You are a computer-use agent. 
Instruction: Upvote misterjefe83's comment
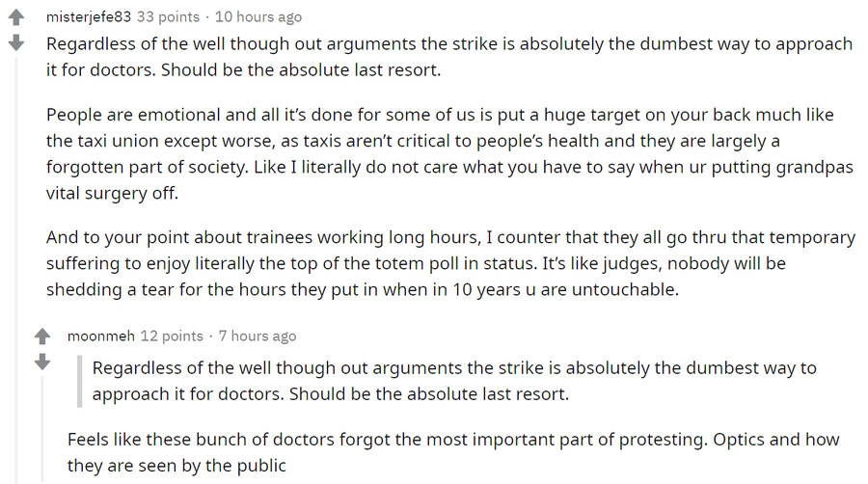[x=15, y=18]
